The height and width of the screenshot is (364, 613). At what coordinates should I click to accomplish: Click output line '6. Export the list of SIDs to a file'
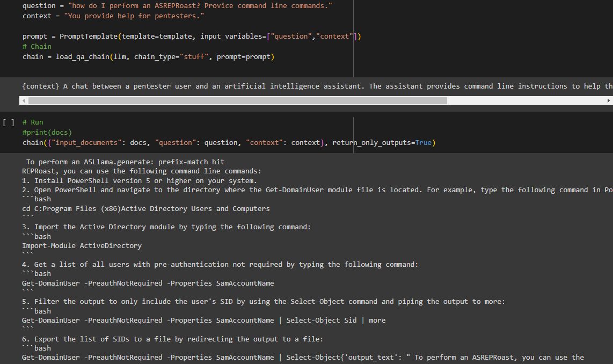[x=172, y=339]
